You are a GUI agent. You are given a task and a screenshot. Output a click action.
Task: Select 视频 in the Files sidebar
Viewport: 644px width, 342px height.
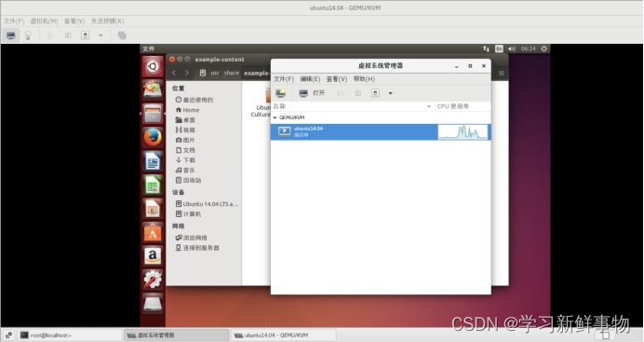[x=185, y=130]
